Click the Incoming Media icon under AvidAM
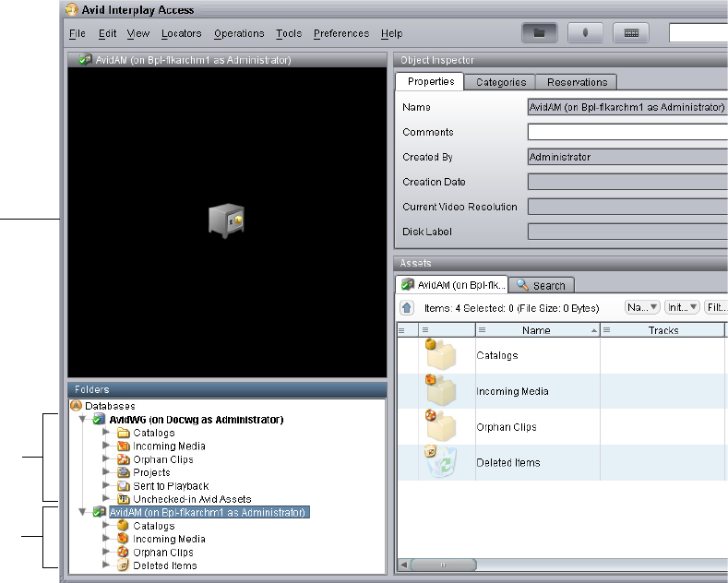The height and width of the screenshot is (583, 728). pos(123,539)
